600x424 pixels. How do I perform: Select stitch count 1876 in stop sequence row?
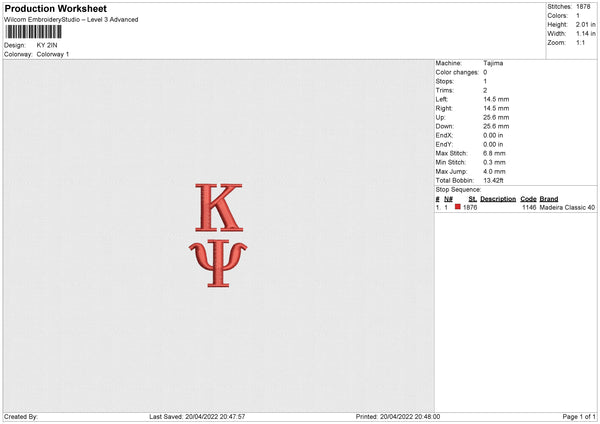click(470, 207)
